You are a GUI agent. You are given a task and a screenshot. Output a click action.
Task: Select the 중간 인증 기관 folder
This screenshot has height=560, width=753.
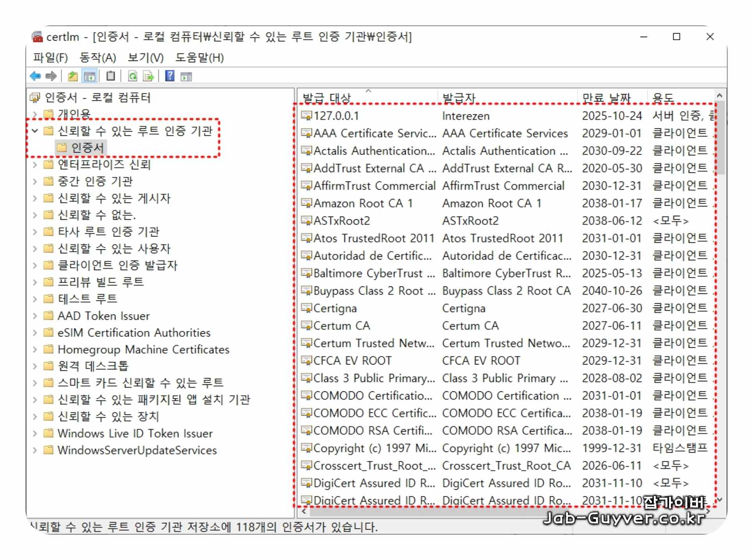click(95, 181)
